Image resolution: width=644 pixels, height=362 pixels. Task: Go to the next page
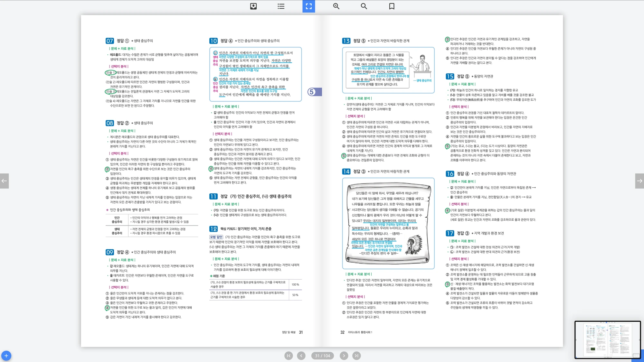(344, 356)
